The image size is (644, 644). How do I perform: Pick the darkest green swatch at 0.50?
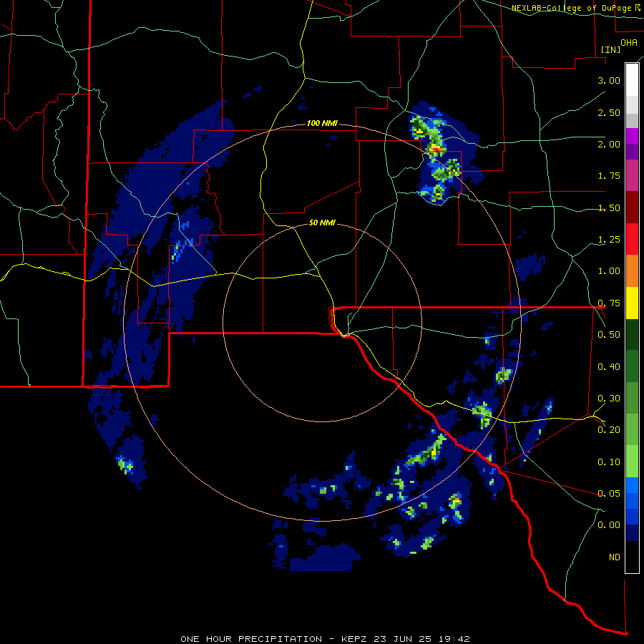pyautogui.click(x=632, y=334)
